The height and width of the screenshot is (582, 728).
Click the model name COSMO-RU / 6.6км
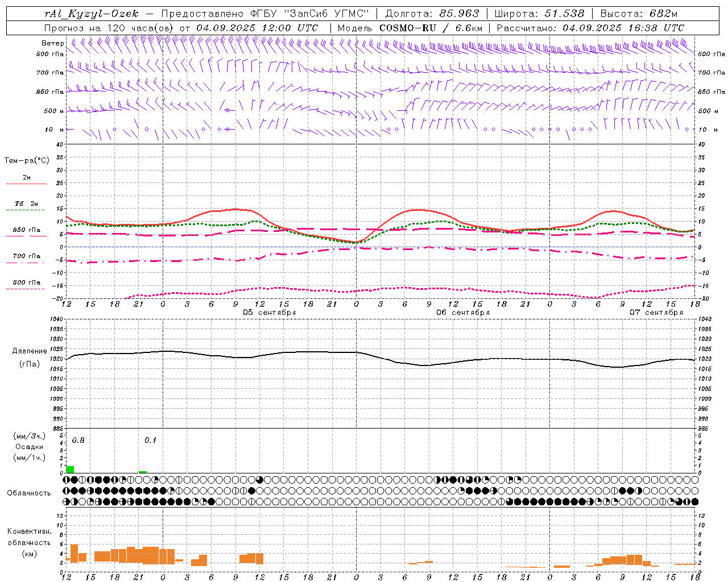(431, 28)
